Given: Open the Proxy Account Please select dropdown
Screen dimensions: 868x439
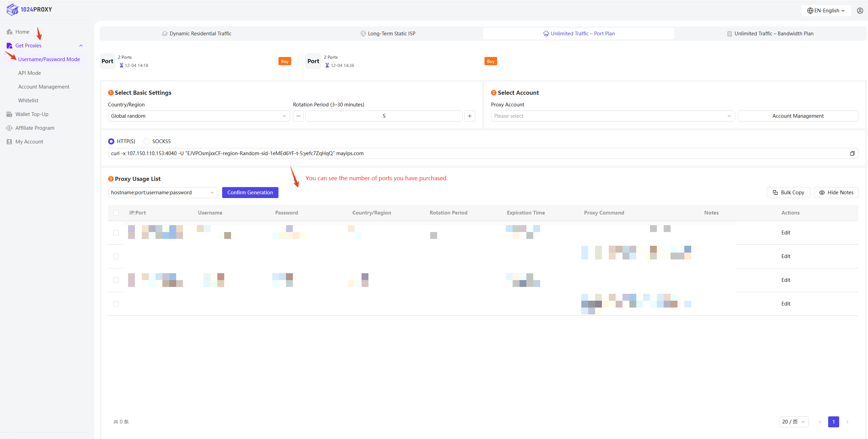Looking at the screenshot, I should tap(612, 116).
